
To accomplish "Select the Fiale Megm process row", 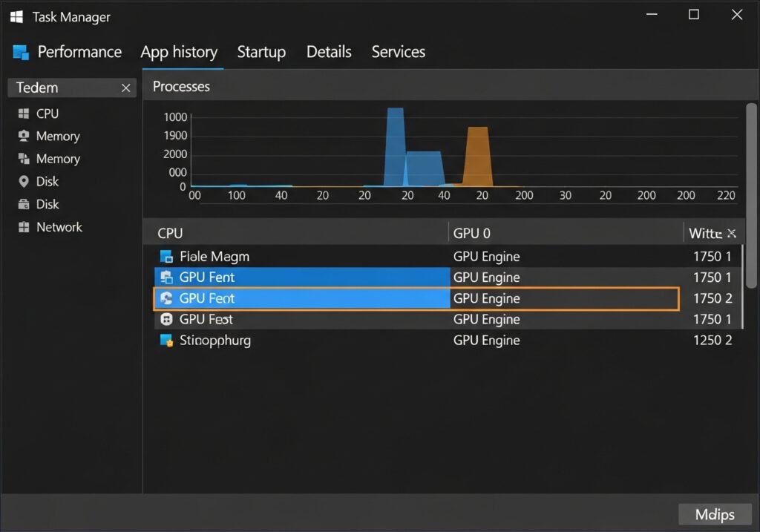I will click(448, 256).
